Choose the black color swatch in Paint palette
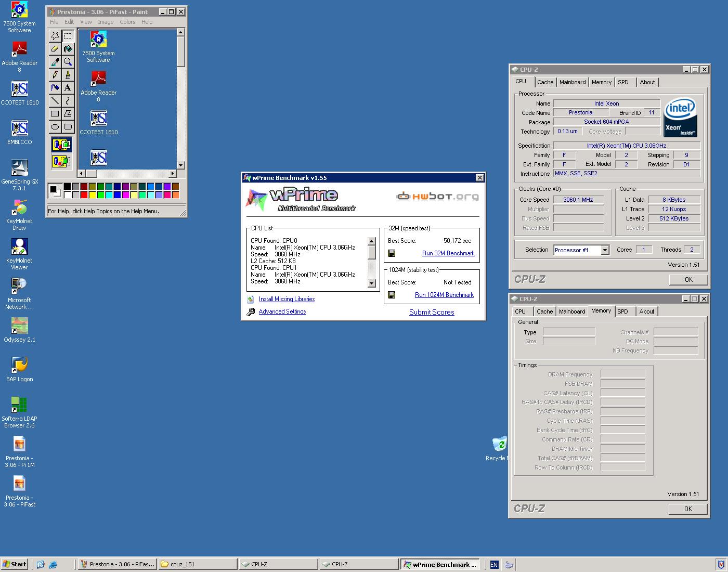 point(67,187)
